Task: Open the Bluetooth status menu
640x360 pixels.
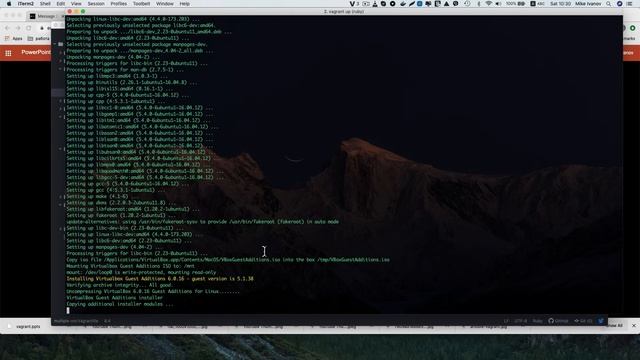Action: click(479, 4)
